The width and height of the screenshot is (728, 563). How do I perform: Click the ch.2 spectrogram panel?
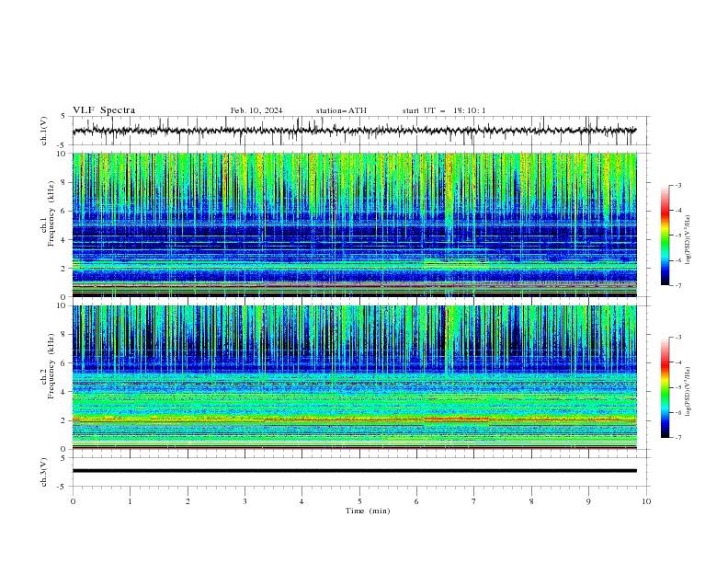point(354,377)
